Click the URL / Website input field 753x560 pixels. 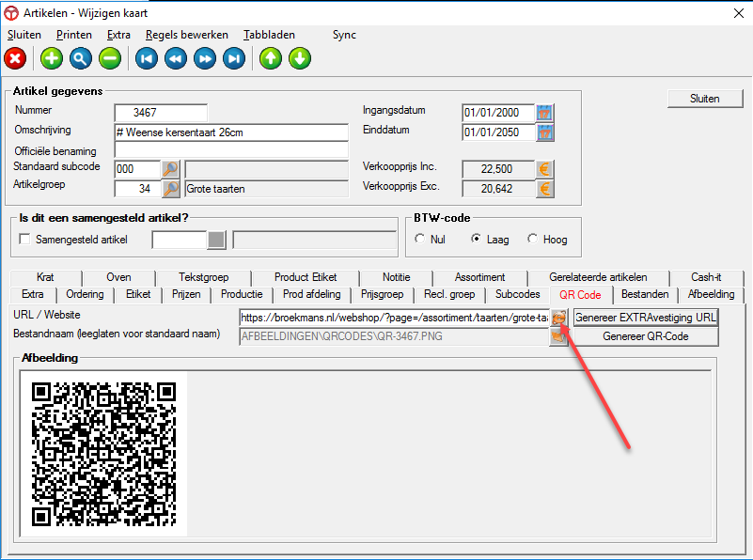(x=394, y=318)
